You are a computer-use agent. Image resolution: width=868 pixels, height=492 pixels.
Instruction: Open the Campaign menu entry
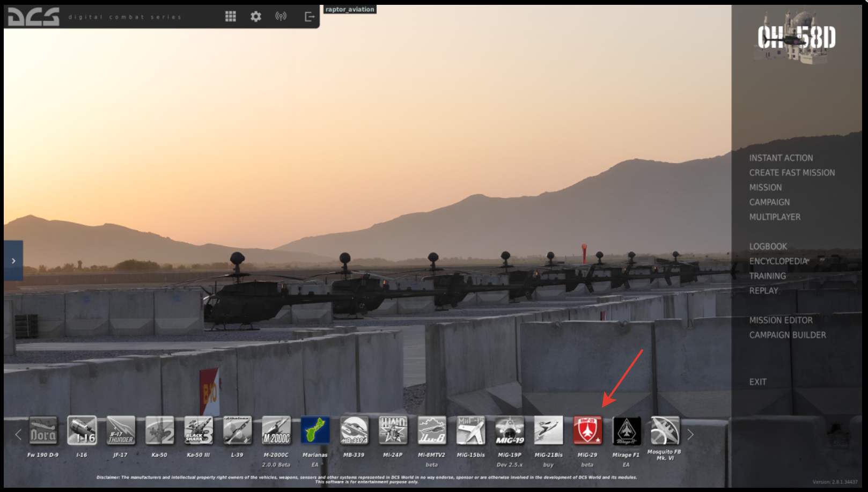(769, 202)
